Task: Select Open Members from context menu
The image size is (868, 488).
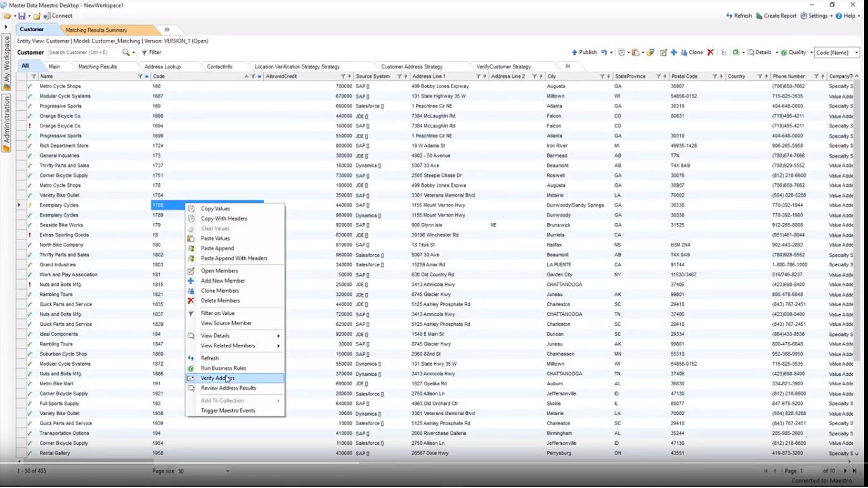Action: [x=219, y=271]
